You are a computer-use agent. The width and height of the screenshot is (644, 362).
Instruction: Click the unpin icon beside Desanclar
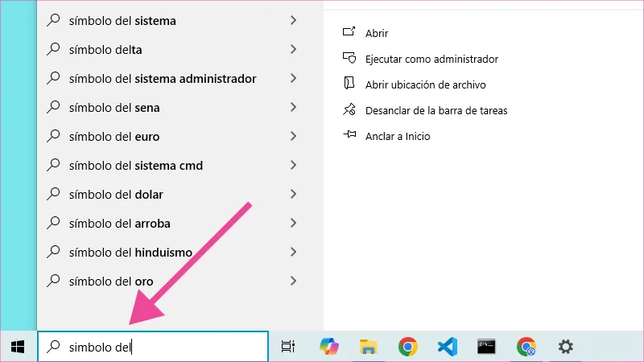tap(349, 109)
